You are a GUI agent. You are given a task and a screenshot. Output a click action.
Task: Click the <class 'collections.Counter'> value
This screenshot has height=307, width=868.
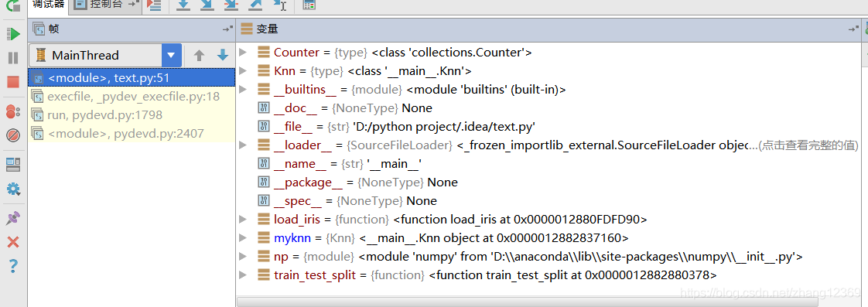point(452,53)
